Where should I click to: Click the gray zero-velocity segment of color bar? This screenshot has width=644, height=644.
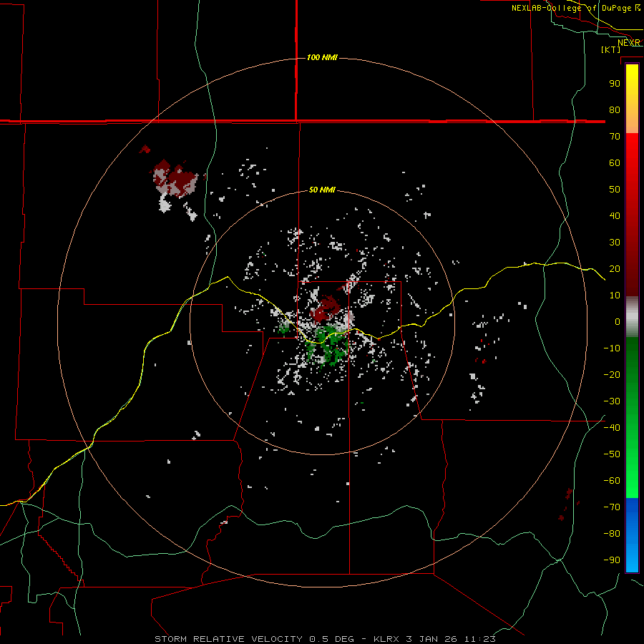click(x=632, y=317)
